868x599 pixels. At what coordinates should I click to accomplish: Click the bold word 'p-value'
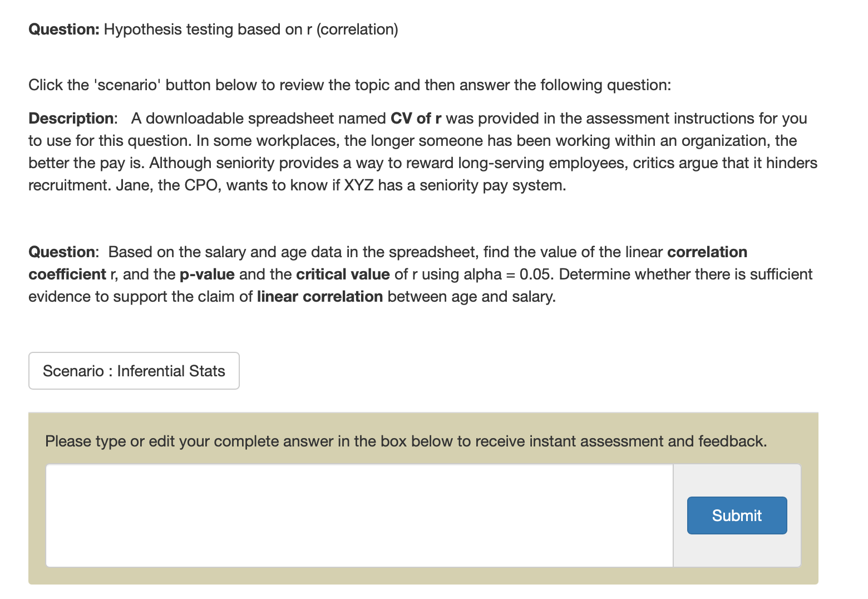pos(207,274)
